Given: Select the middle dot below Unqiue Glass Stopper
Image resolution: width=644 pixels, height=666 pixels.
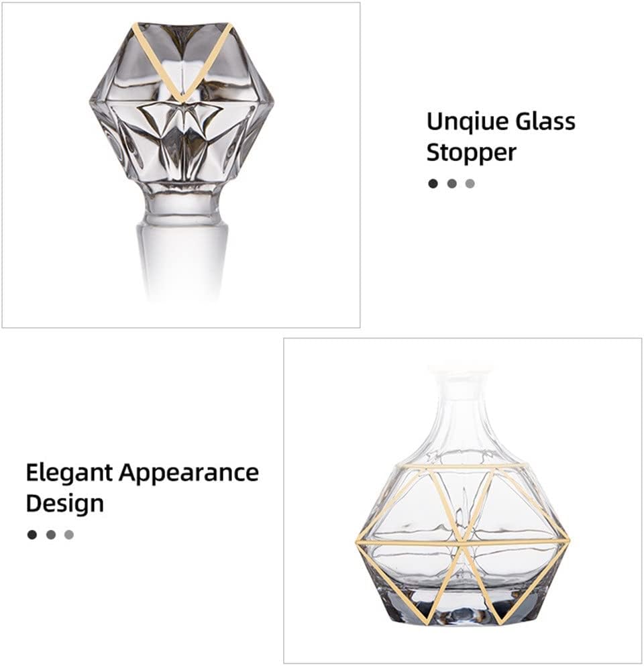Looking at the screenshot, I should (452, 184).
